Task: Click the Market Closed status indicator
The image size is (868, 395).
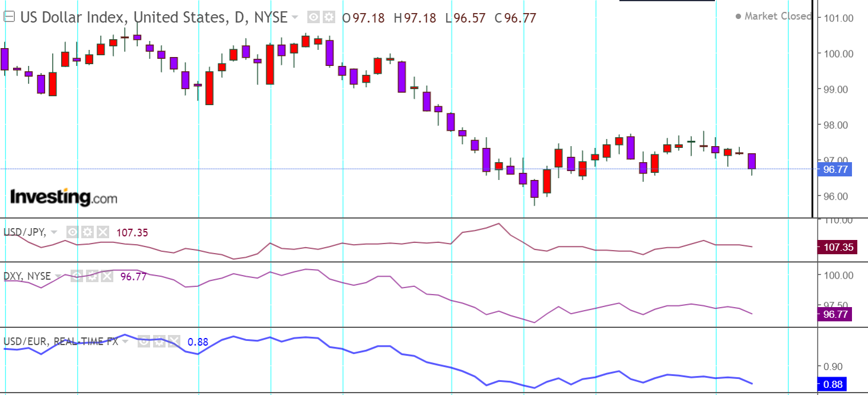Action: pos(774,16)
